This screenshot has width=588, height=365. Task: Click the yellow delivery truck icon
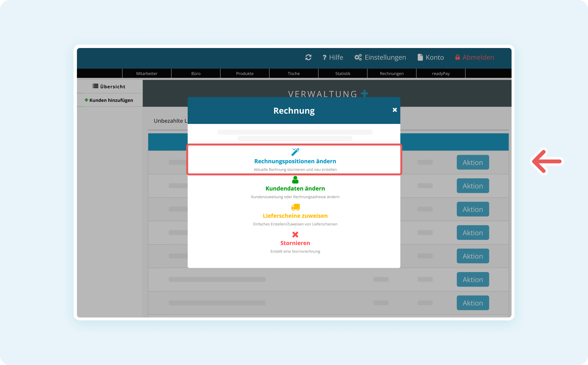pyautogui.click(x=295, y=207)
